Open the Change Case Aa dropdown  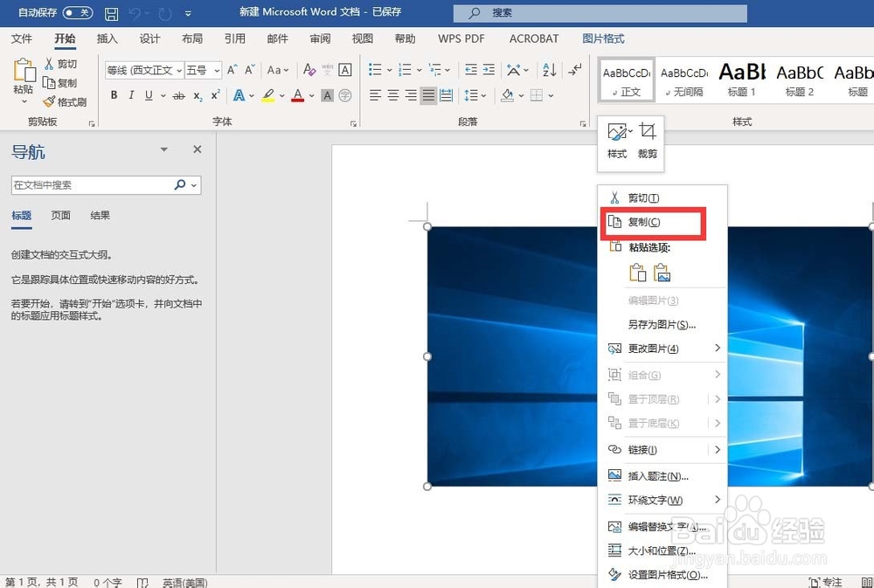[x=278, y=70]
